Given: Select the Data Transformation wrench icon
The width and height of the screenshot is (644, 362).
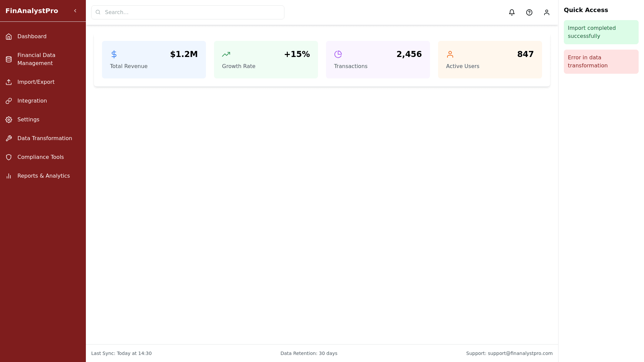Looking at the screenshot, I should pos(9,138).
